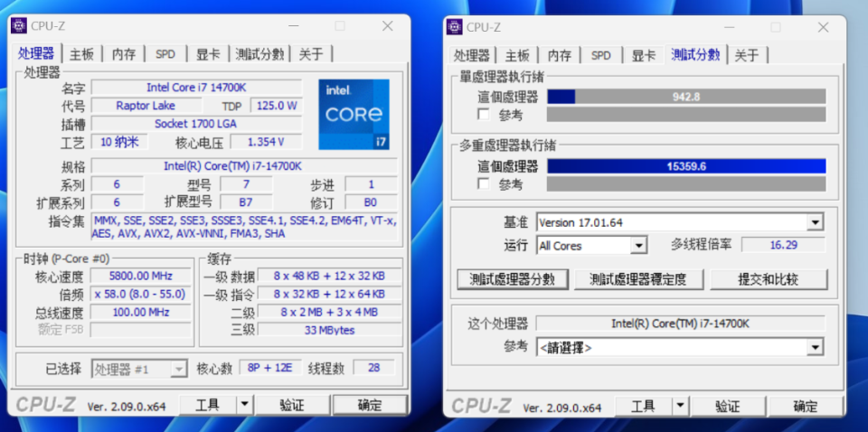Click the TDP 125.0 W value
Image resolution: width=868 pixels, height=432 pixels.
pos(277,106)
